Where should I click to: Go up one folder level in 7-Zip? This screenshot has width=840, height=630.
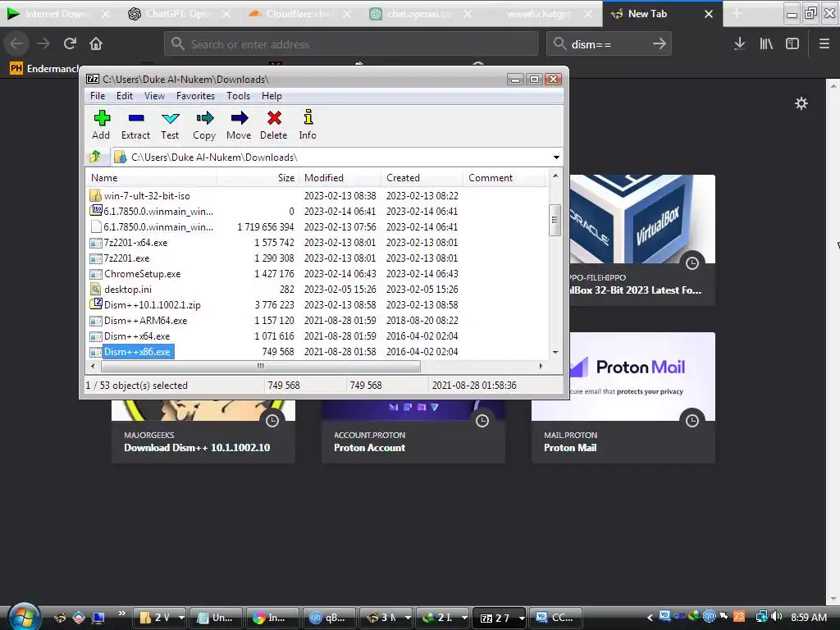[x=95, y=157]
